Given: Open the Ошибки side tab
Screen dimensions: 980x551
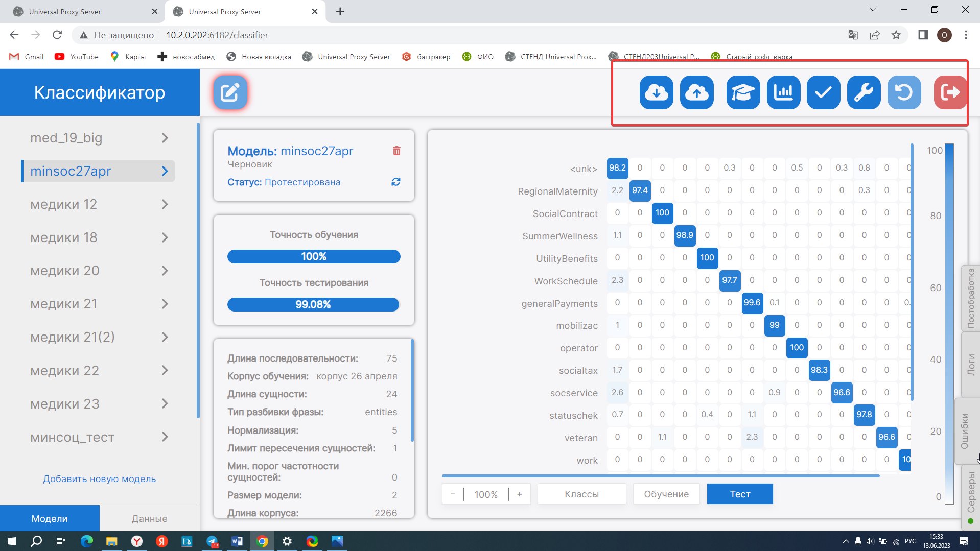Looking at the screenshot, I should click(x=965, y=430).
